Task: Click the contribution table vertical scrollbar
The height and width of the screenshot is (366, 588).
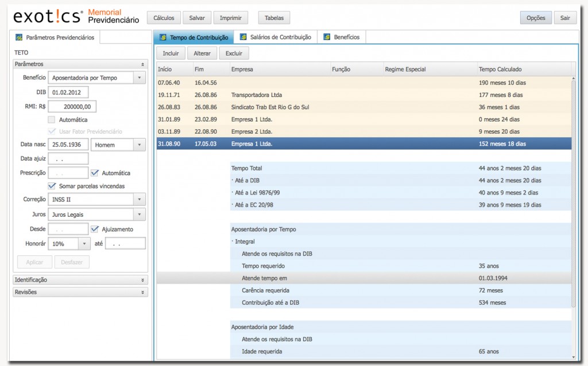Action: click(x=574, y=193)
